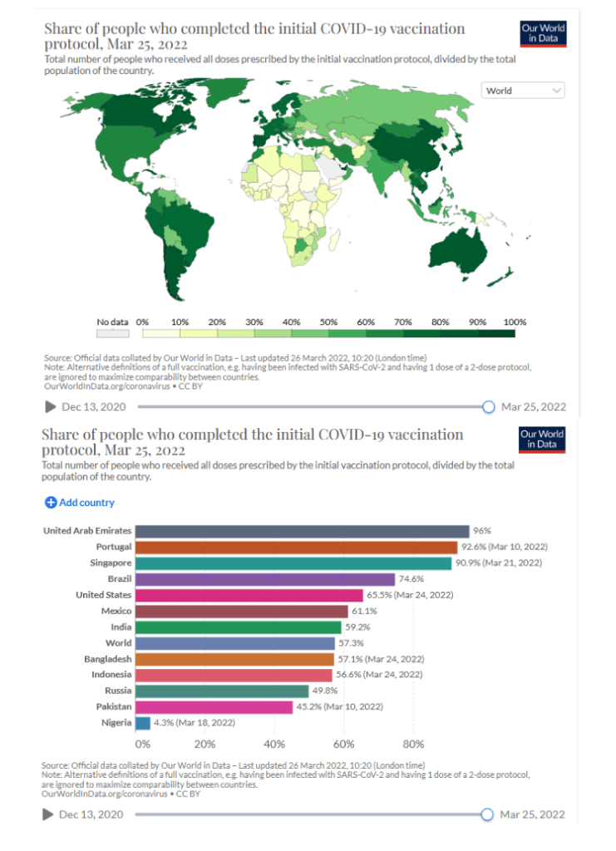Click Dec 13, 2020 start date on map timeline
Screen dimensions: 616x851
click(x=91, y=406)
